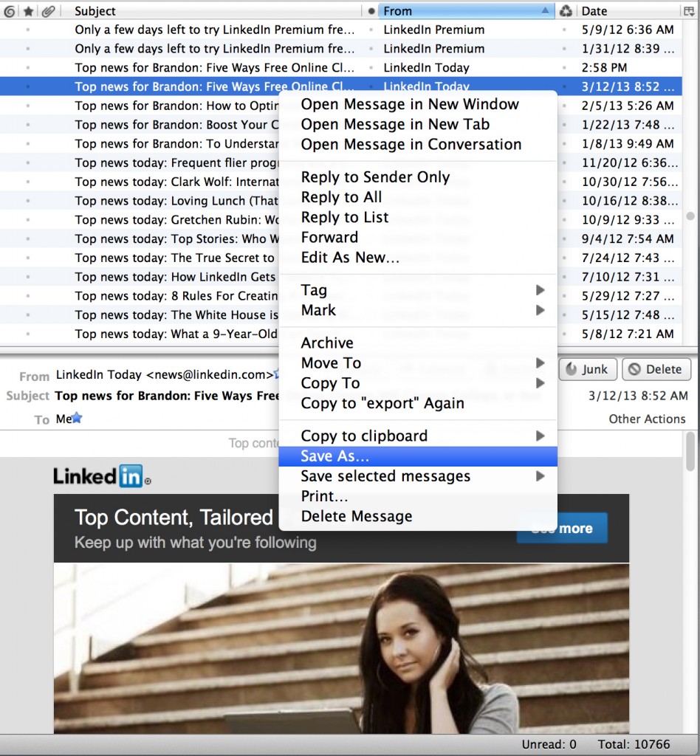This screenshot has height=756, width=700.
Task: Select message "Top news for Brandon: To Understan"
Action: pos(176,144)
